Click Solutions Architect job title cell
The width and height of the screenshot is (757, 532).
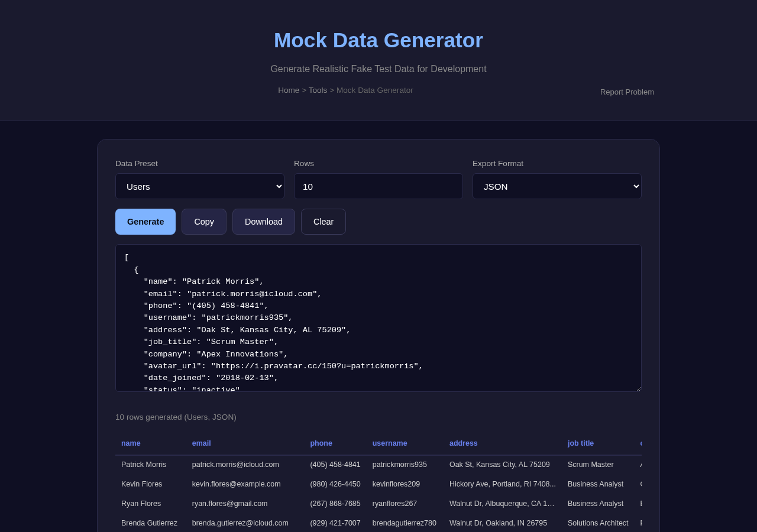(x=598, y=523)
